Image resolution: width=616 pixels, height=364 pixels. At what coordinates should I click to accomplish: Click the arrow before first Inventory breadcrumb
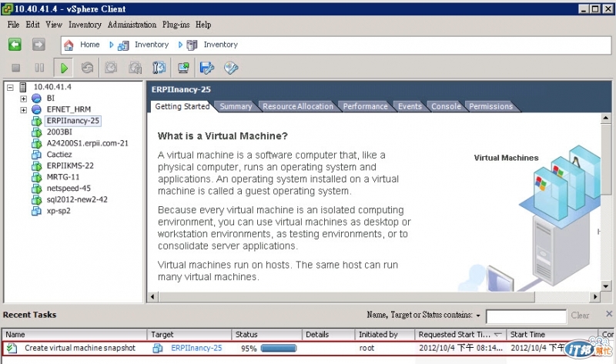pos(111,45)
